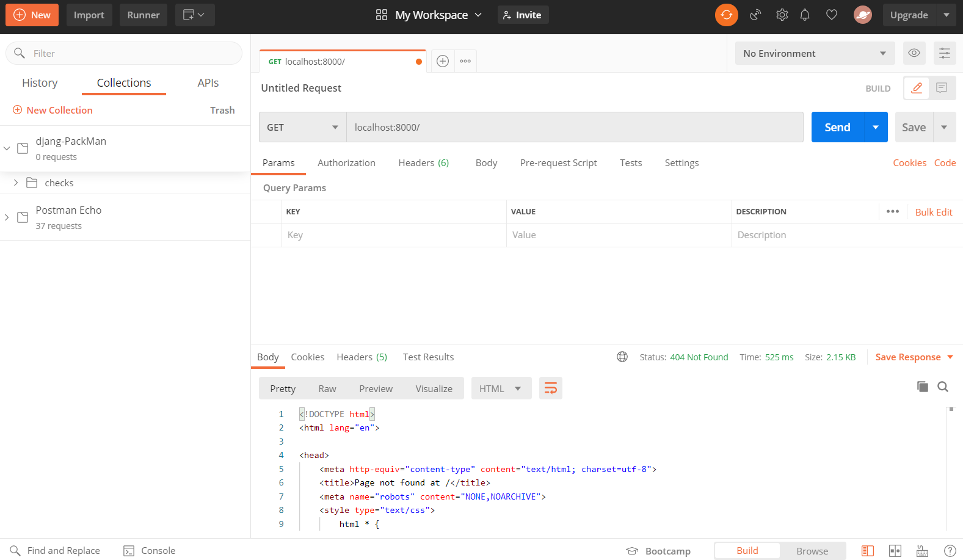Open the notifications bell
This screenshot has width=963, height=560.
(805, 15)
